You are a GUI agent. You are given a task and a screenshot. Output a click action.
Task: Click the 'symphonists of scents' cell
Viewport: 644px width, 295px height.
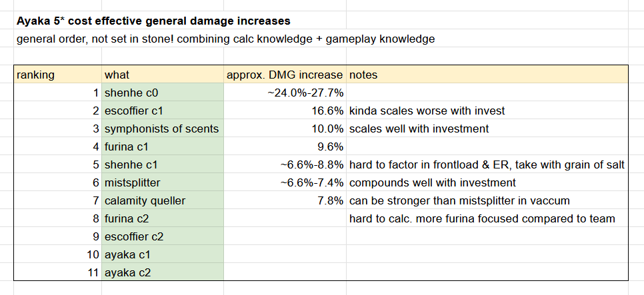tap(163, 129)
